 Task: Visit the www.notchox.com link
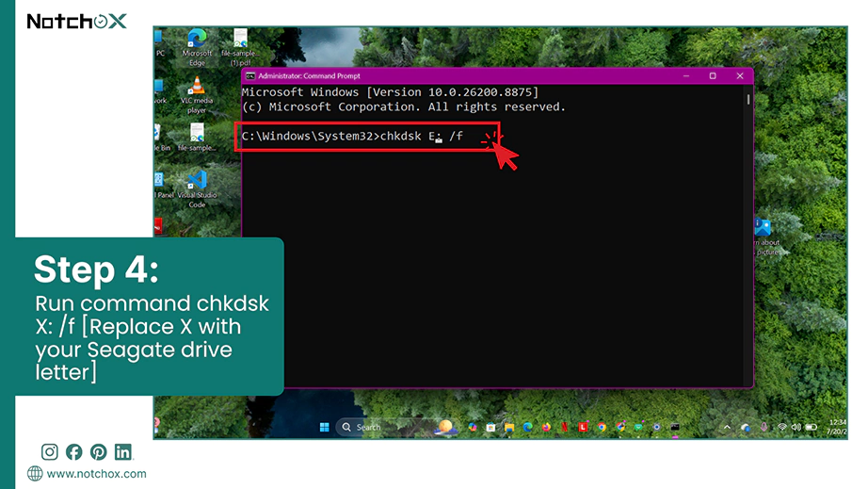pyautogui.click(x=96, y=474)
